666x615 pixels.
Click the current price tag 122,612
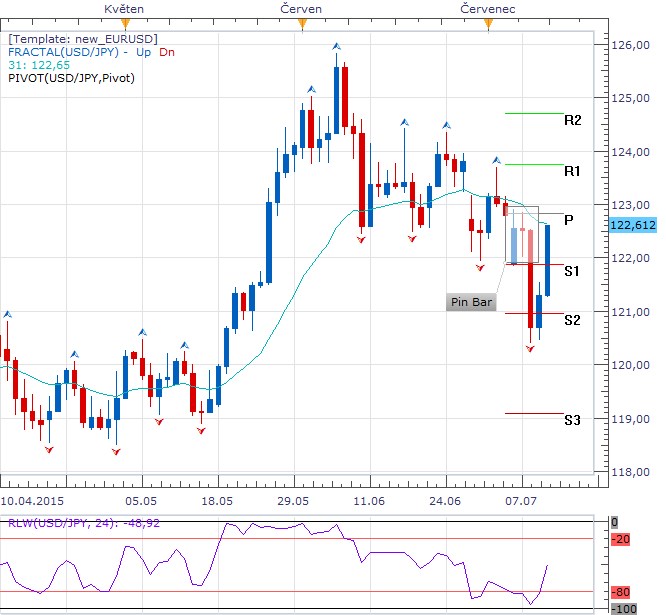(633, 225)
